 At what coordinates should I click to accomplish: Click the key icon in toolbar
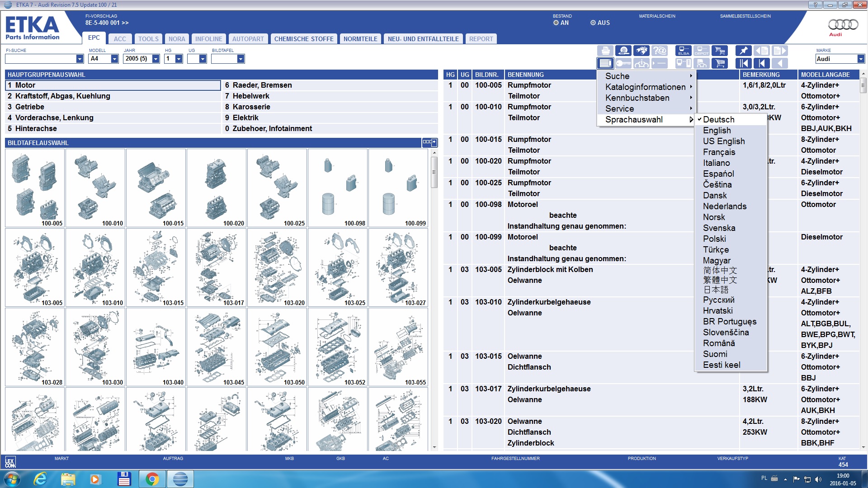click(623, 63)
